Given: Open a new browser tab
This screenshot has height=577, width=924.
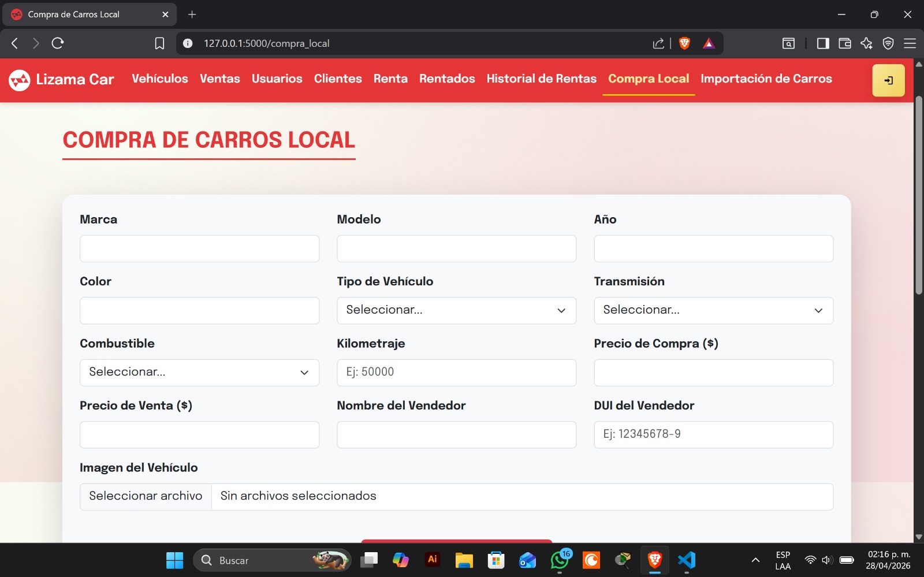Looking at the screenshot, I should (x=192, y=14).
